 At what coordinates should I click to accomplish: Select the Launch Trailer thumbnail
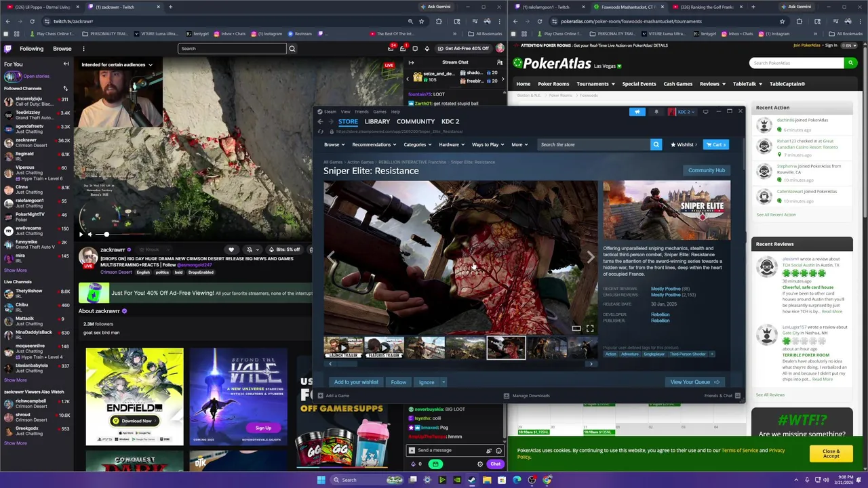[x=343, y=348]
